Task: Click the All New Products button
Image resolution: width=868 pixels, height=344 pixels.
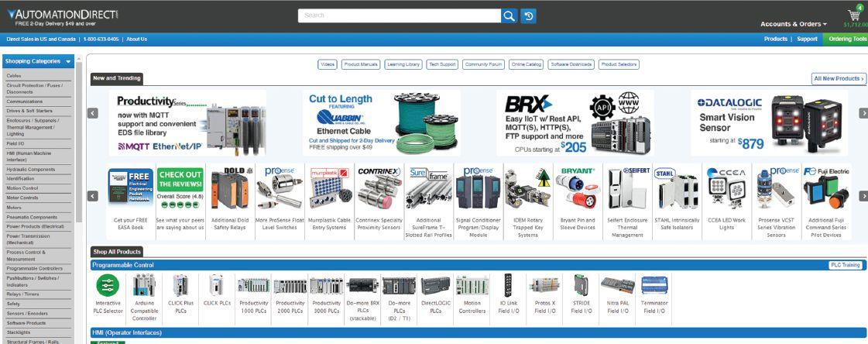Action: pos(839,79)
